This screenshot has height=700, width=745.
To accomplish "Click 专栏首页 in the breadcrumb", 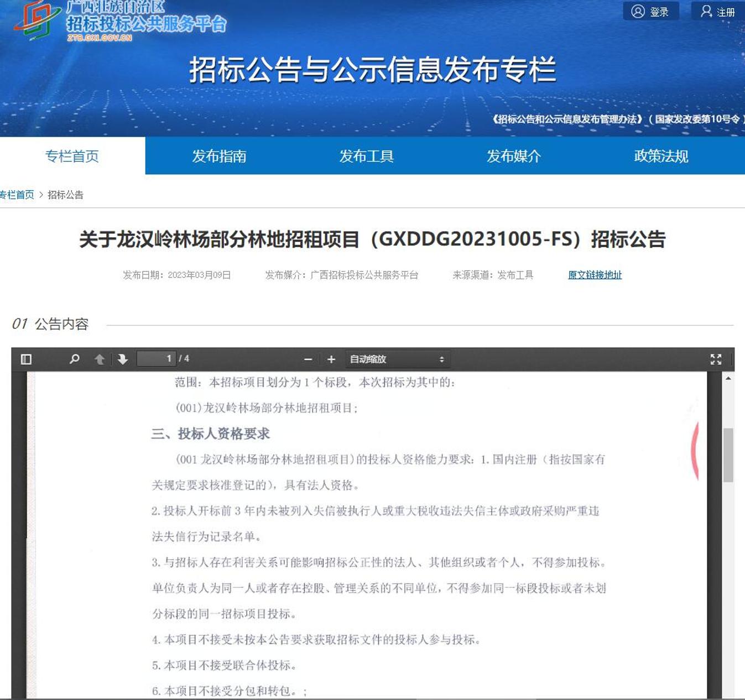I will 17,195.
